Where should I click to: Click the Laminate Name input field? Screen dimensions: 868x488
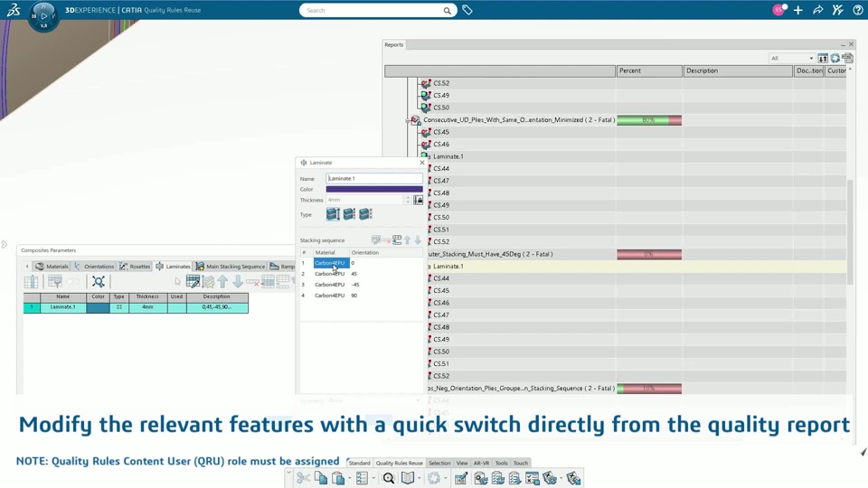pyautogui.click(x=374, y=178)
